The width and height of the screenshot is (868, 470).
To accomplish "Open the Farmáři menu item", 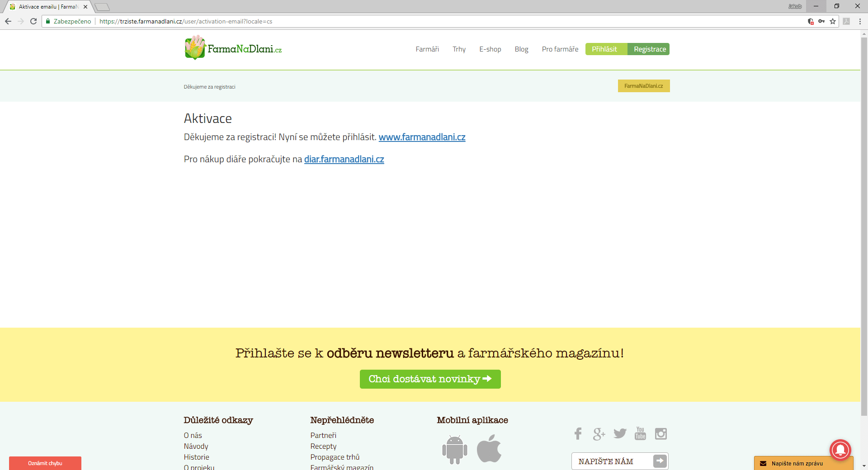I will 427,49.
